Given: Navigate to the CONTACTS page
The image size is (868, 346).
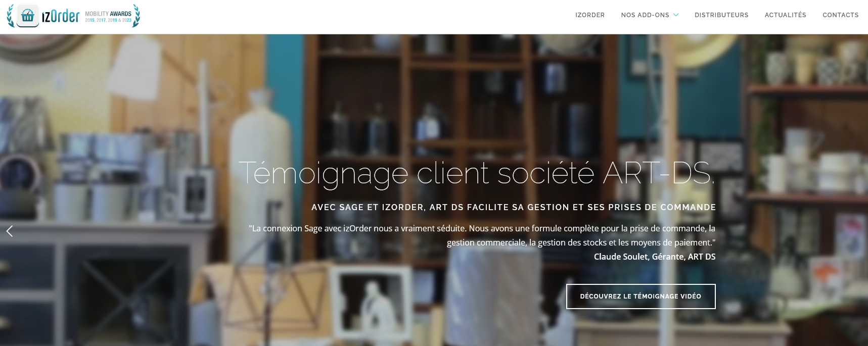Looking at the screenshot, I should (840, 15).
